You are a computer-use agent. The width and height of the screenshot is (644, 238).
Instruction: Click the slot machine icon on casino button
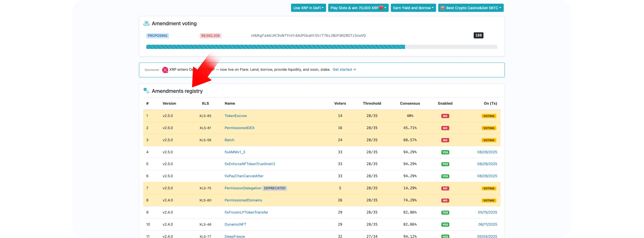(x=442, y=8)
